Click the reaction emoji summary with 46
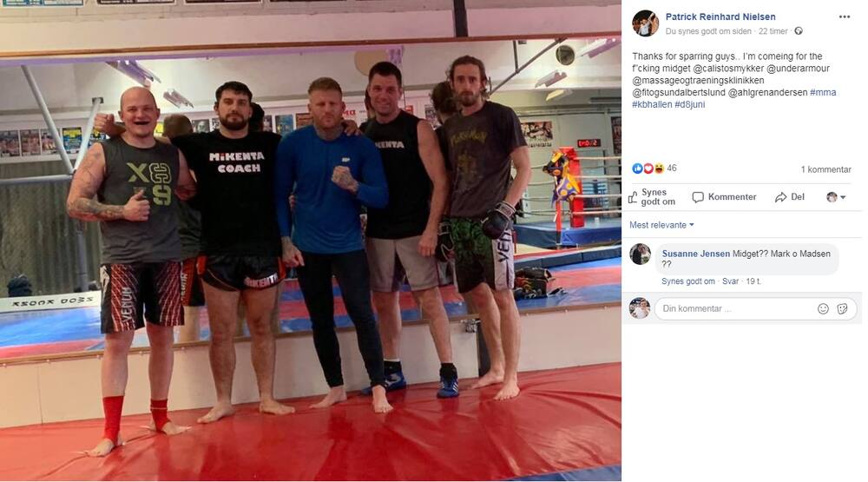This screenshot has width=868, height=482. (654, 168)
